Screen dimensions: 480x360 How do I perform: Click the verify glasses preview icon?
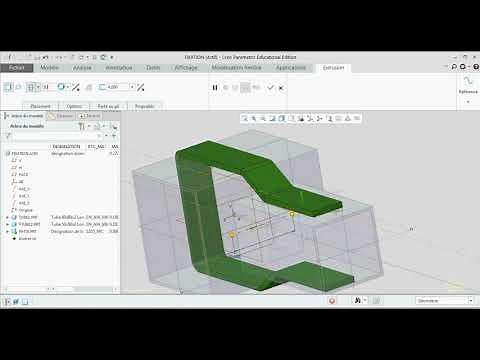[256, 88]
